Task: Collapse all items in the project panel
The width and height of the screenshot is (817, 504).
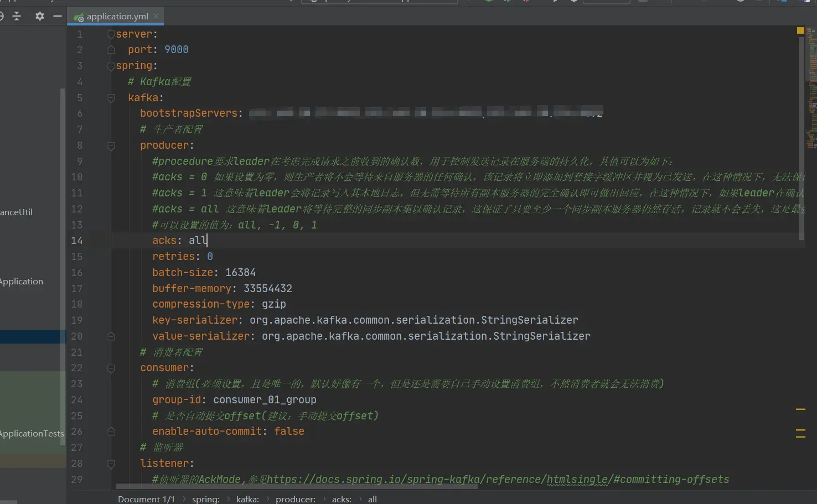Action: [x=17, y=16]
